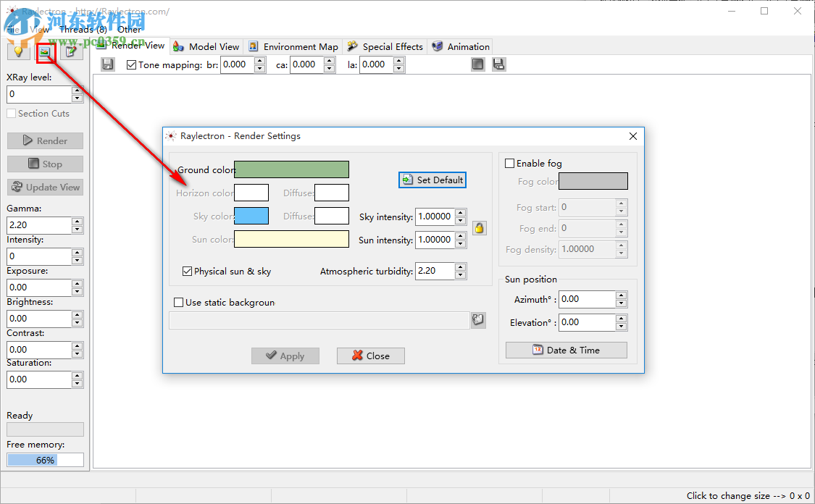Switch to the Environment Map tab

pyautogui.click(x=293, y=46)
